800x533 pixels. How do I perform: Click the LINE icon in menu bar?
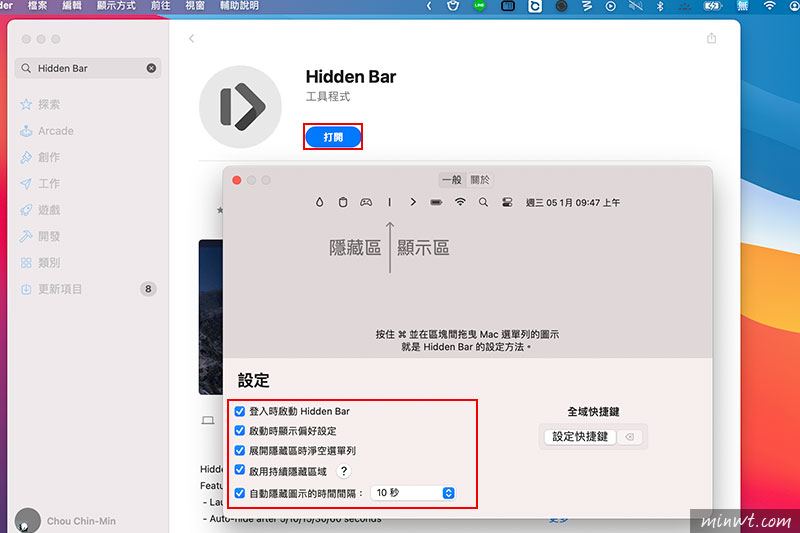[479, 6]
